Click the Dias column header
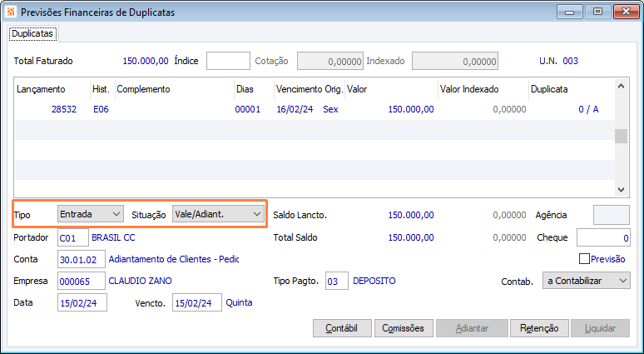The width and height of the screenshot is (644, 354). 255,89
